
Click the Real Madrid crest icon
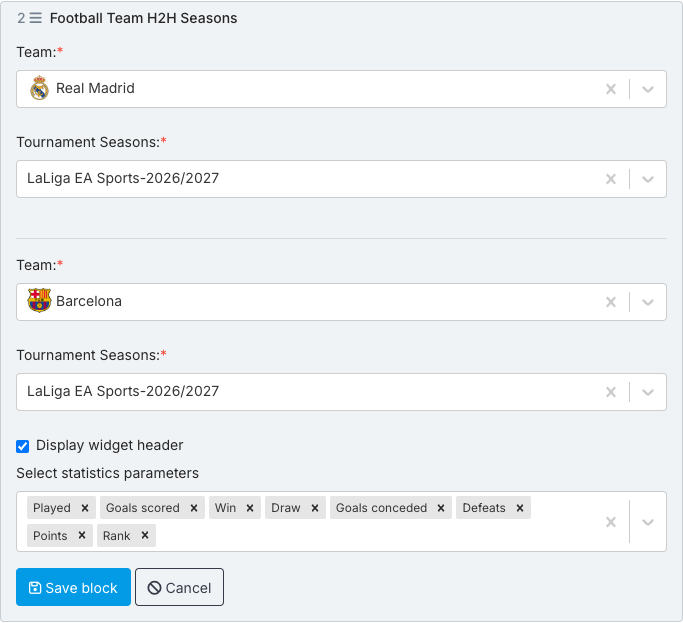(39, 88)
